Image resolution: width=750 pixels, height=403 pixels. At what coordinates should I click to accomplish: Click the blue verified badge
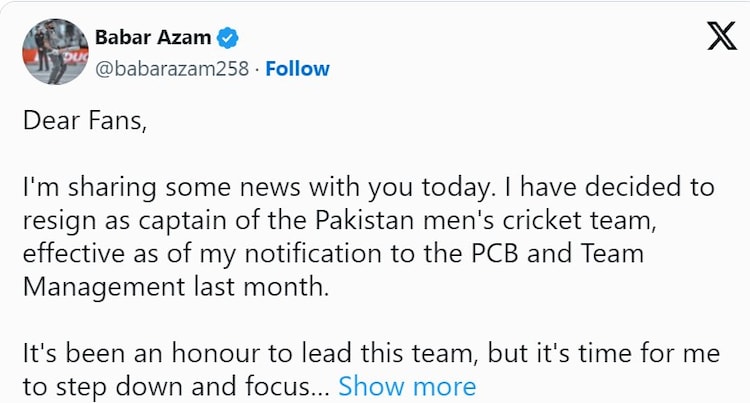pyautogui.click(x=229, y=38)
